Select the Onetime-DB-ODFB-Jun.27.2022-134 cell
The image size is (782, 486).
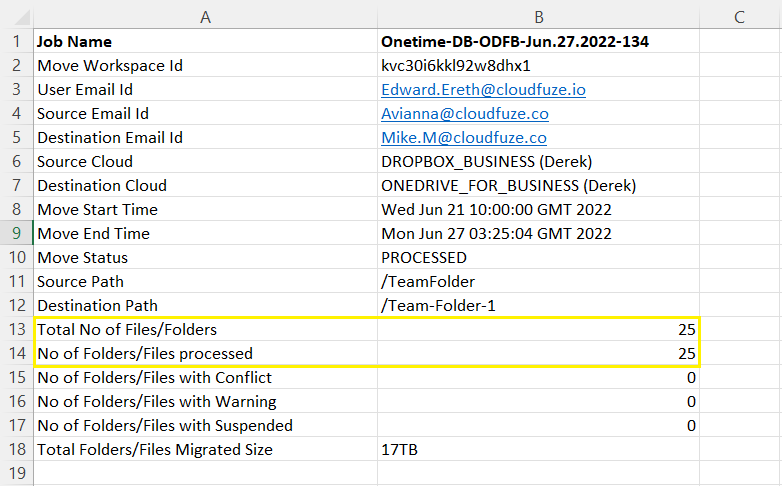(x=538, y=42)
